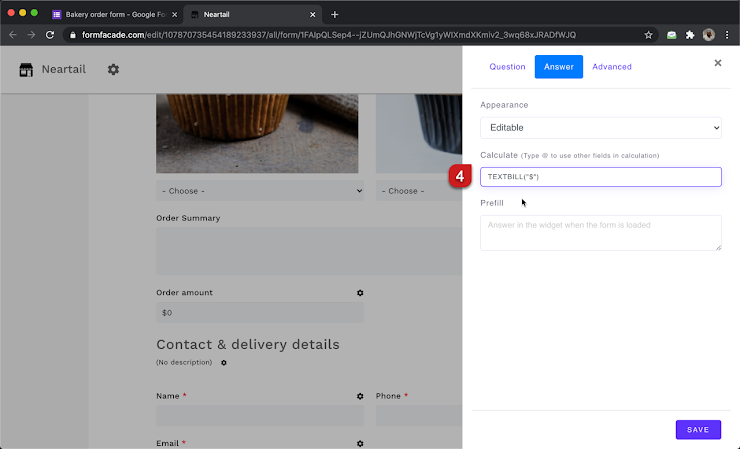Open the left cupcake Choose dropdown

pyautogui.click(x=260, y=190)
